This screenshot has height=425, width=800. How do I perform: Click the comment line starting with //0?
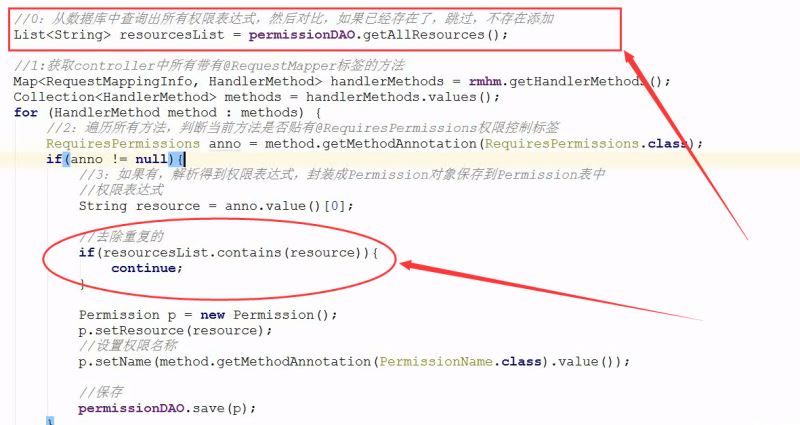pyautogui.click(x=284, y=19)
